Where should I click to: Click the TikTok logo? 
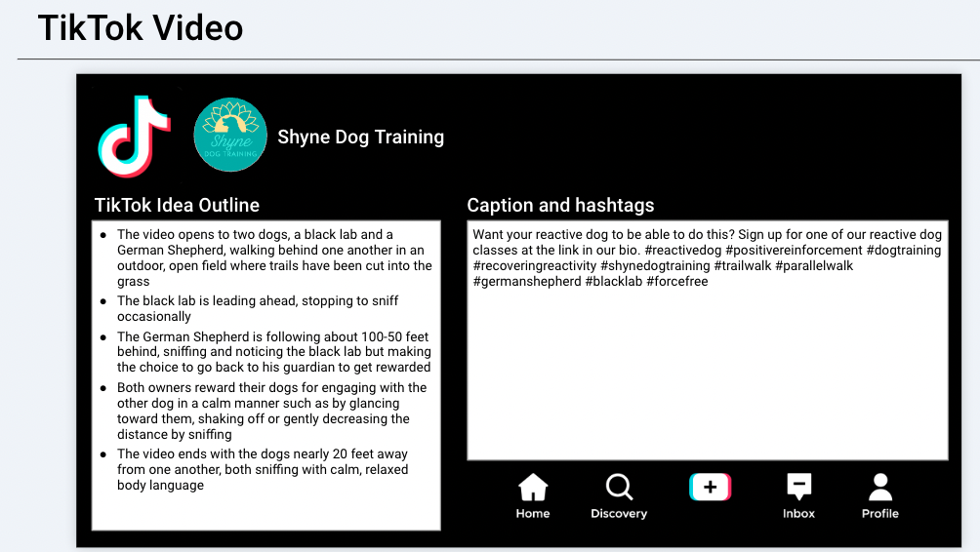tap(134, 136)
